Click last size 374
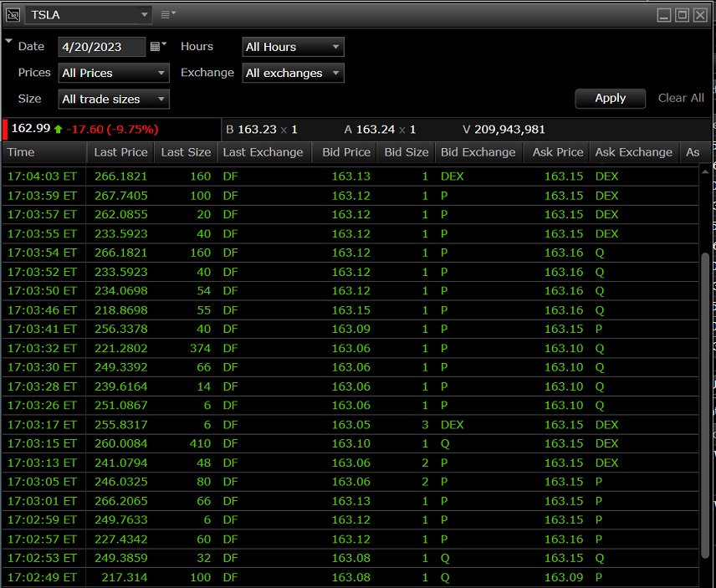Image resolution: width=716 pixels, height=588 pixels. (201, 348)
